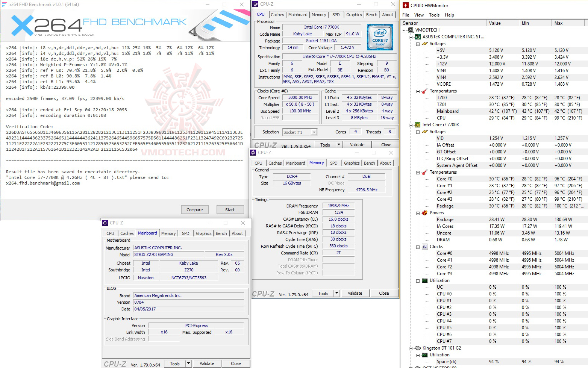The image size is (588, 368).
Task: Click the CPU-Z icon of the Mainboard tab window
Action: (105, 223)
